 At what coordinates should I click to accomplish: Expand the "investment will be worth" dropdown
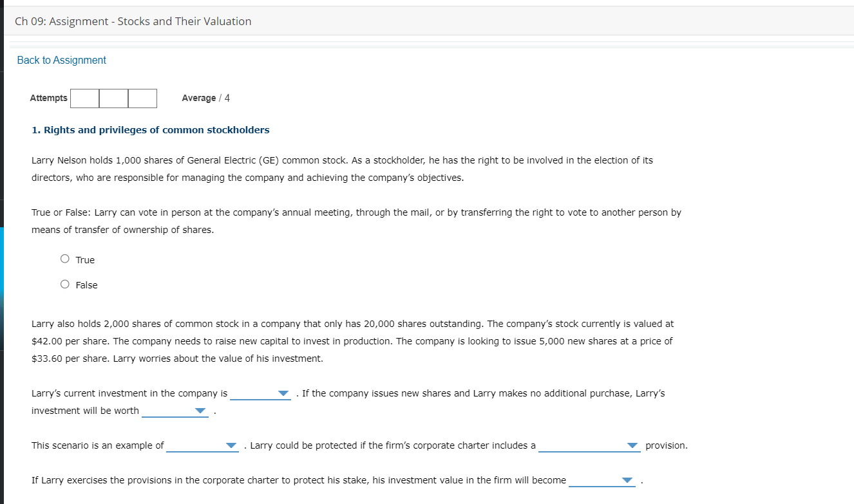coord(175,411)
